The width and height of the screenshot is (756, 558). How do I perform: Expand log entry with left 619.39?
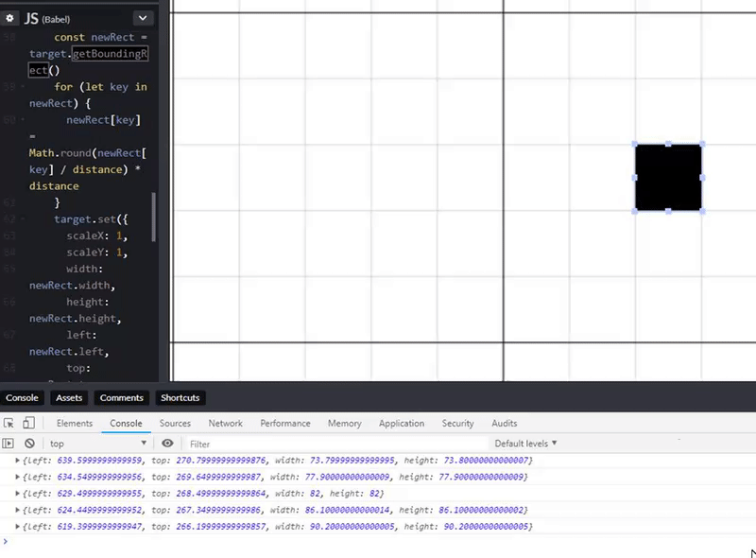[x=17, y=526]
